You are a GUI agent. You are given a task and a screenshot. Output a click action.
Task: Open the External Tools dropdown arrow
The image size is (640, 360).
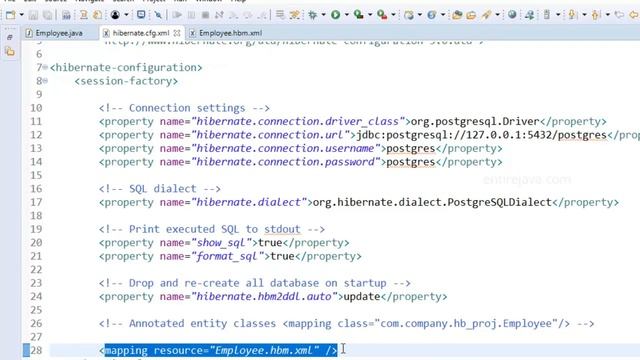pyautogui.click(x=393, y=15)
